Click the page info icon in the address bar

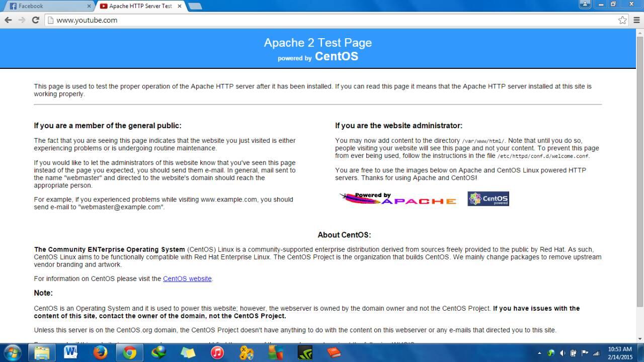pos(50,20)
